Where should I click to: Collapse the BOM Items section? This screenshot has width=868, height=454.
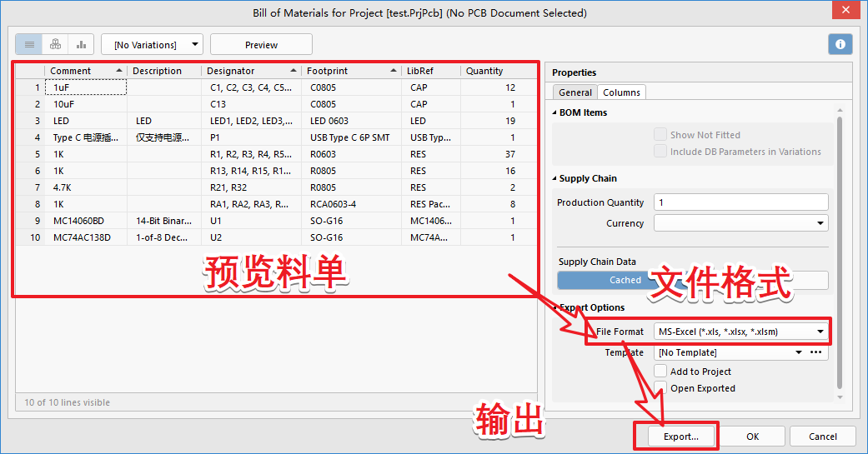(x=555, y=112)
